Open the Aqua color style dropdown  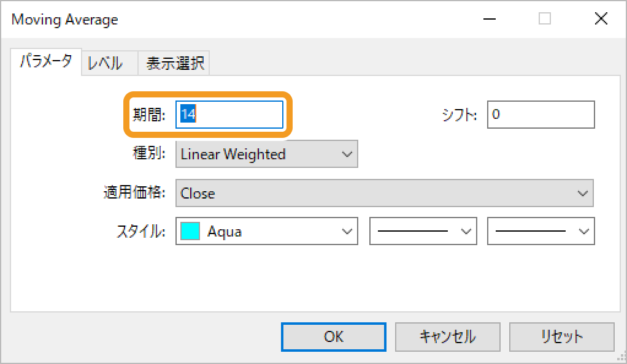(x=266, y=232)
